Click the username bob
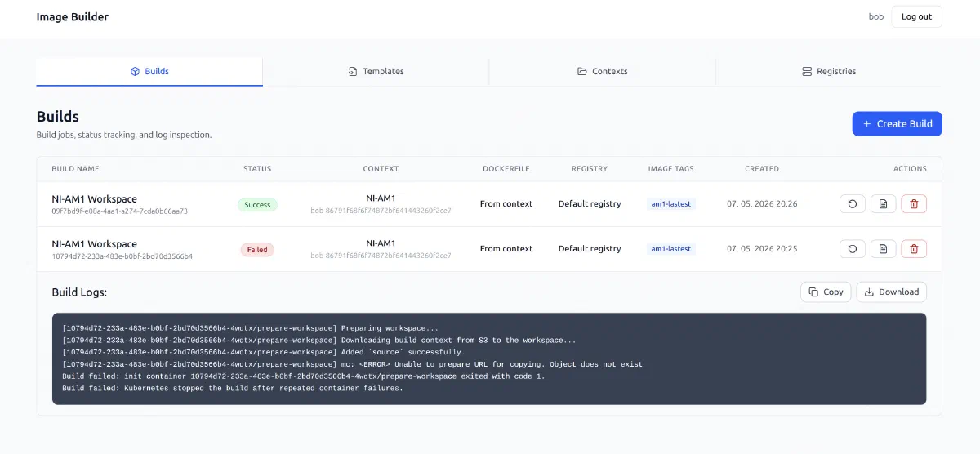The image size is (980, 454). coord(875,16)
